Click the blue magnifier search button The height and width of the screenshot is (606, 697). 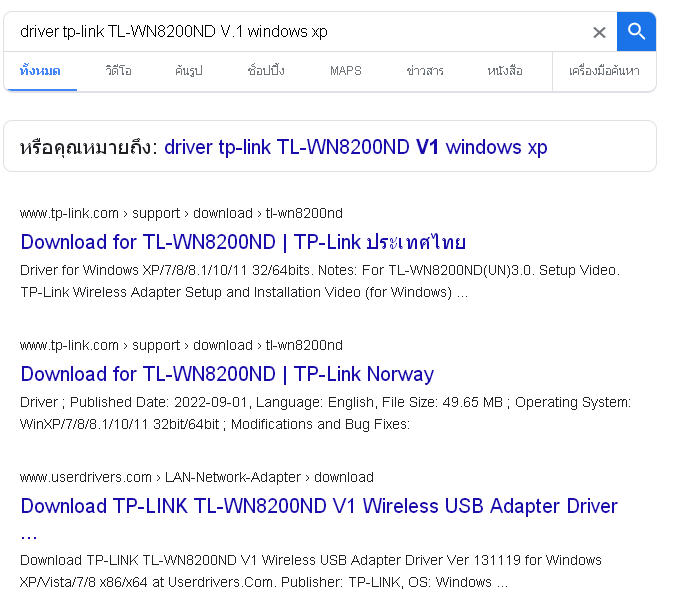coord(636,32)
